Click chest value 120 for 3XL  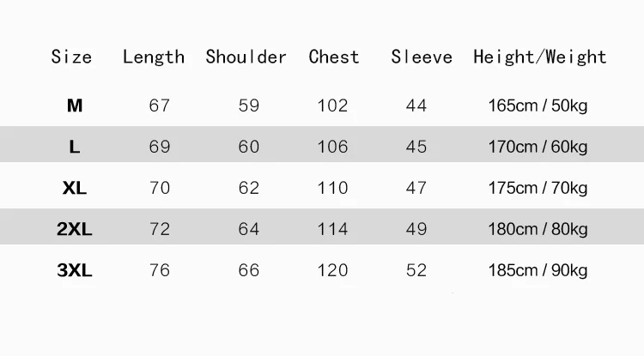332,270
